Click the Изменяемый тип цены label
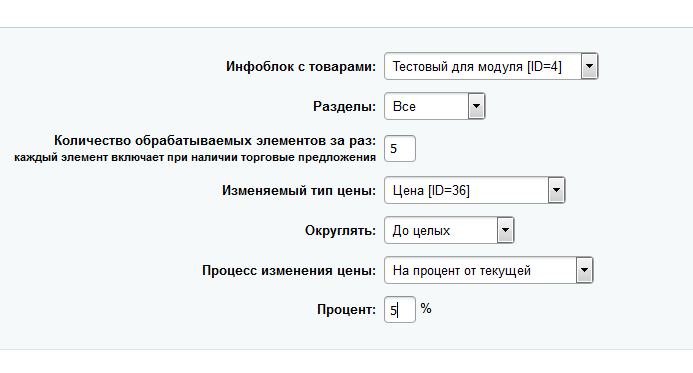The image size is (693, 373). tap(299, 190)
